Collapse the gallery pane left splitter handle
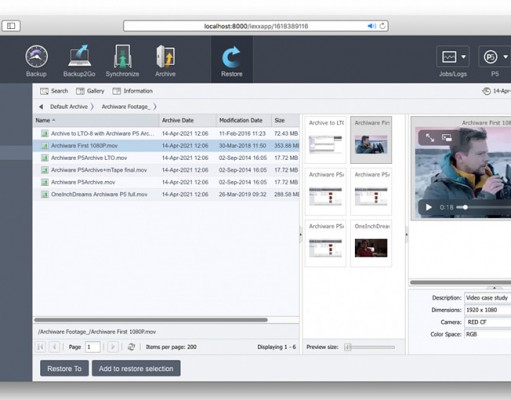 (301, 234)
